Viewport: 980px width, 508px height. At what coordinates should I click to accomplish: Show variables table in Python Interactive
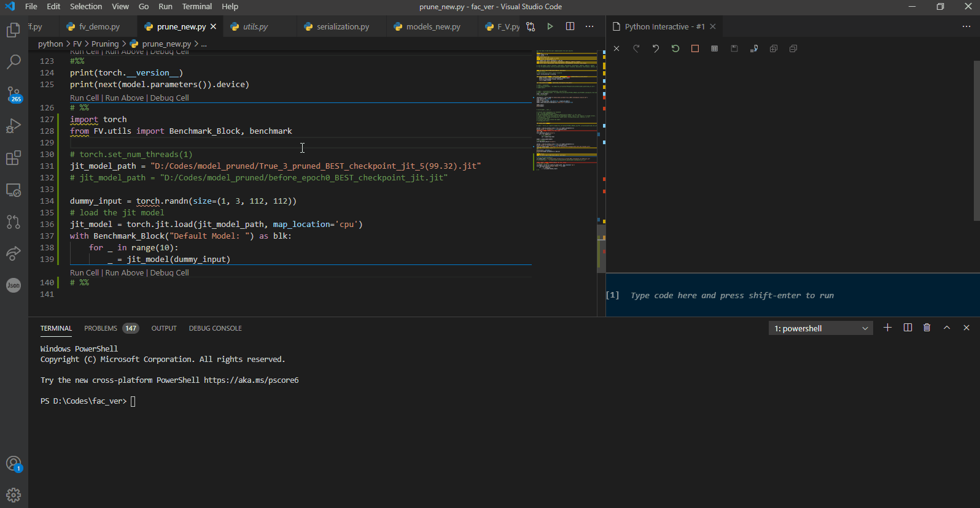[x=715, y=48]
